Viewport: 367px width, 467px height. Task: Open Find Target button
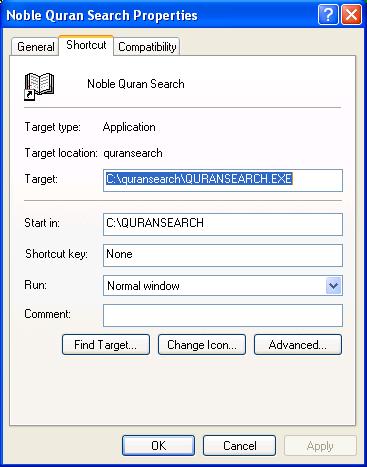(106, 345)
